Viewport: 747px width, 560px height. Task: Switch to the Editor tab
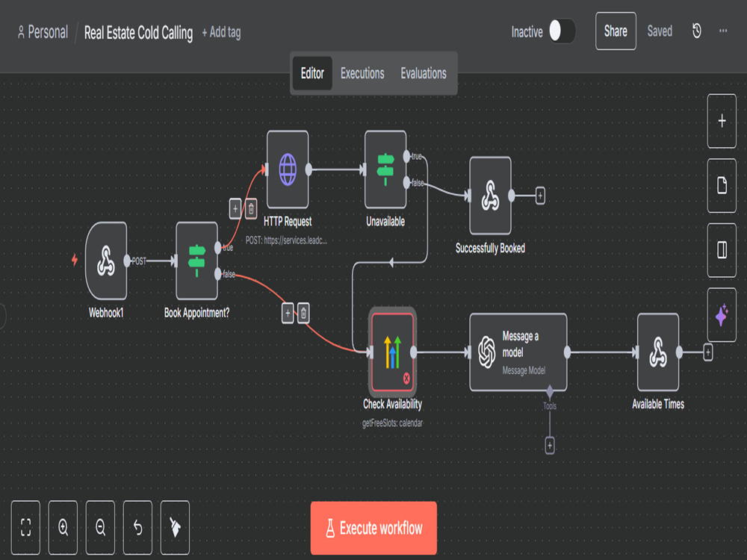(x=312, y=73)
